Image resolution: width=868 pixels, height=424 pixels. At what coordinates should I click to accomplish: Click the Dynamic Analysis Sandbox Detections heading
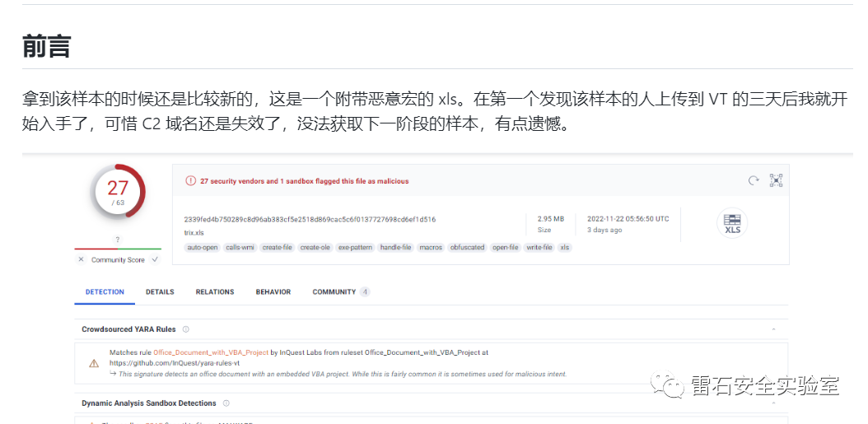(149, 403)
